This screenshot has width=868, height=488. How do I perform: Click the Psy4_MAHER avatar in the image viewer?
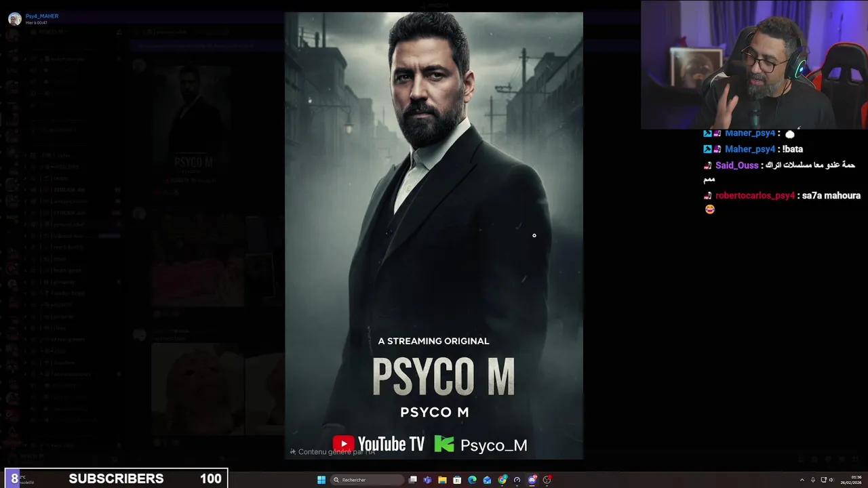[14, 18]
